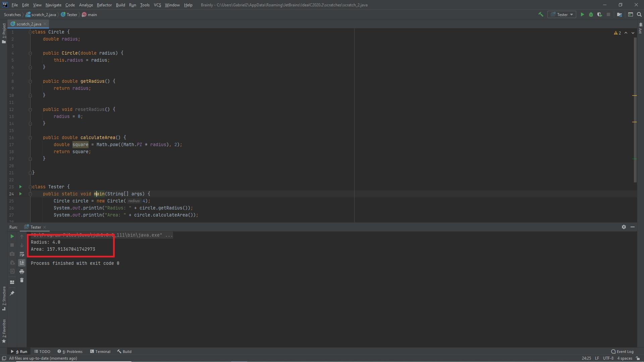
Task: Collapse the Circle class fold marker
Action: (30, 32)
